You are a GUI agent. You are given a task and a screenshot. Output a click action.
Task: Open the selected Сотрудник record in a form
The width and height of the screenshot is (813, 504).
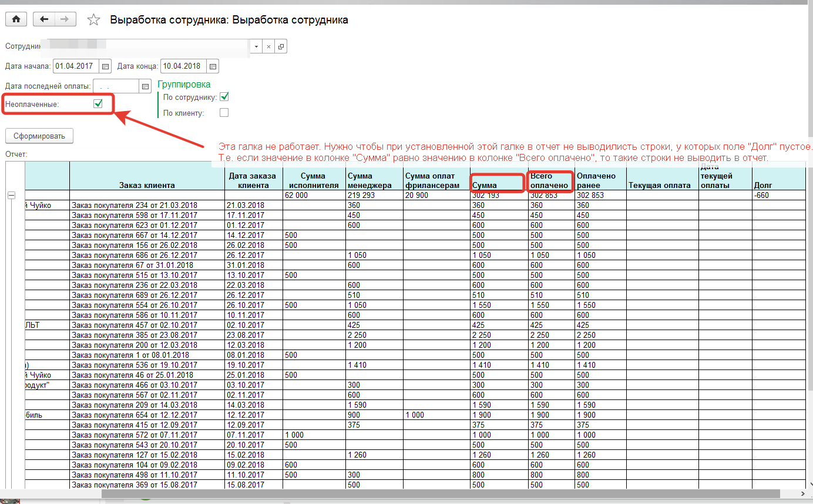pyautogui.click(x=281, y=47)
